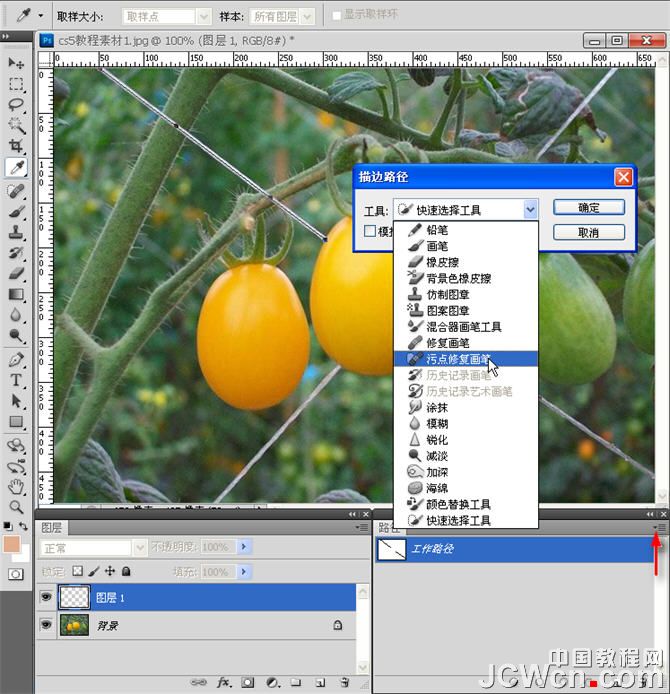This screenshot has height=694, width=670.
Task: Select the Eyedropper tool in toolbox
Action: (16, 168)
